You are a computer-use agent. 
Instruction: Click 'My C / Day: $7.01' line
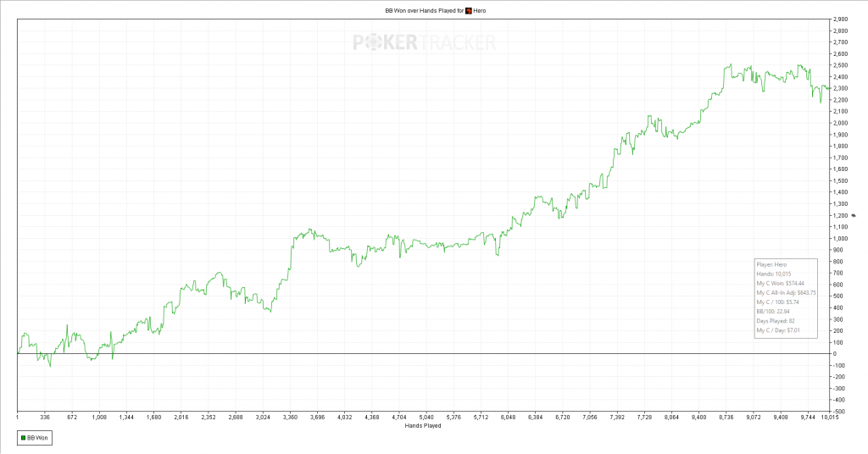click(x=778, y=330)
